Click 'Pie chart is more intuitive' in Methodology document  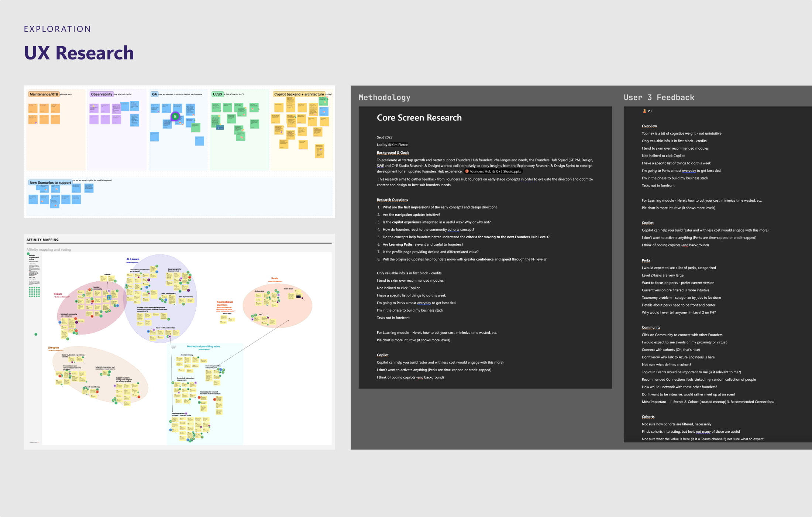[413, 340]
